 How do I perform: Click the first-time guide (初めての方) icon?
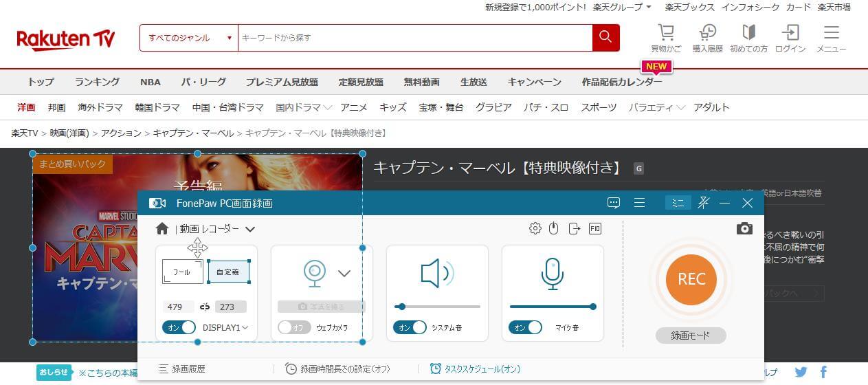748,38
